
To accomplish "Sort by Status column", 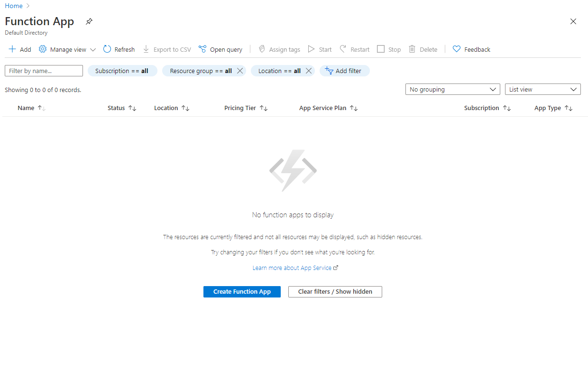I will tap(122, 108).
